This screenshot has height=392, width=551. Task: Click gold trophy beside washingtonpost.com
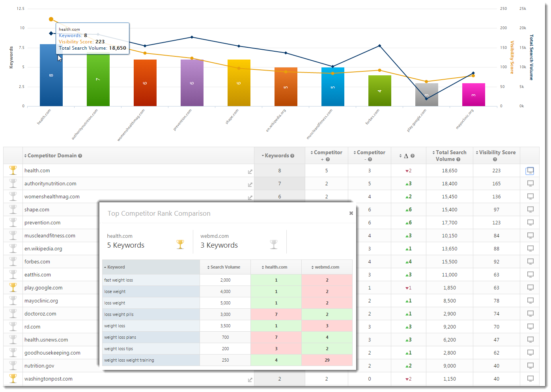pyautogui.click(x=13, y=378)
